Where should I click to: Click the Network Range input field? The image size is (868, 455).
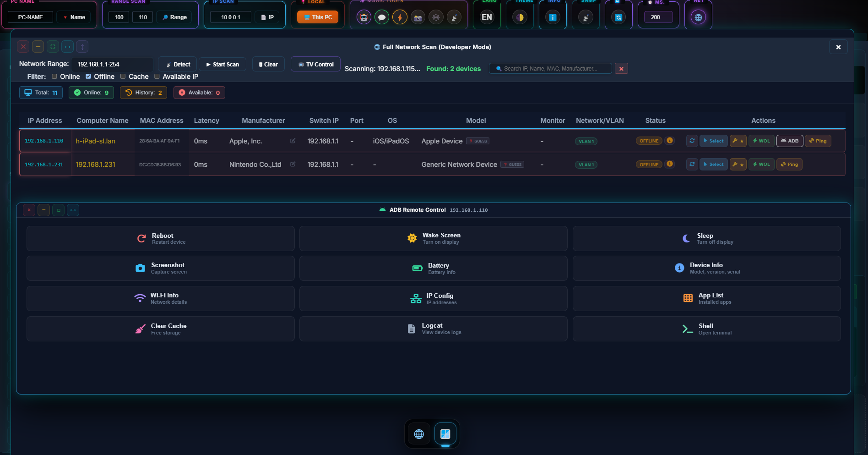pyautogui.click(x=112, y=64)
